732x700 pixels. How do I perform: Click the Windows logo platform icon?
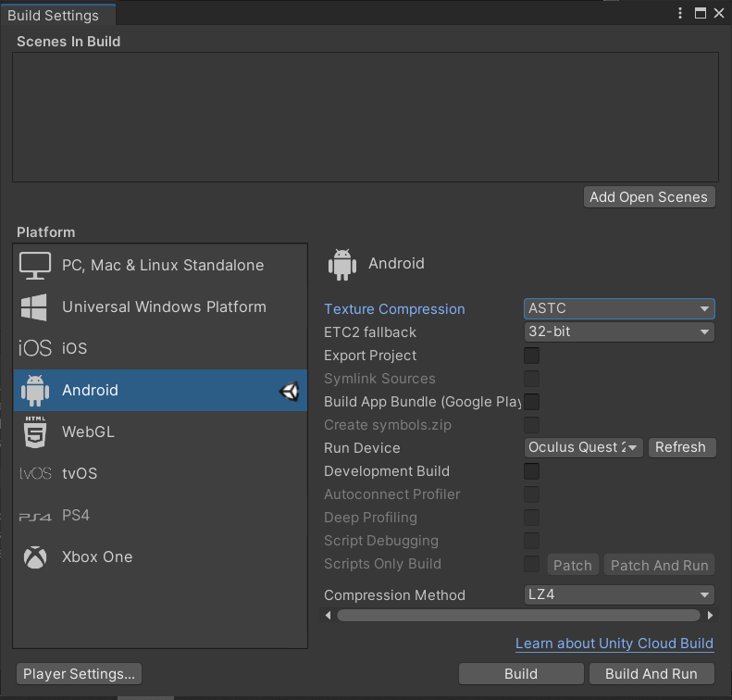(x=34, y=307)
